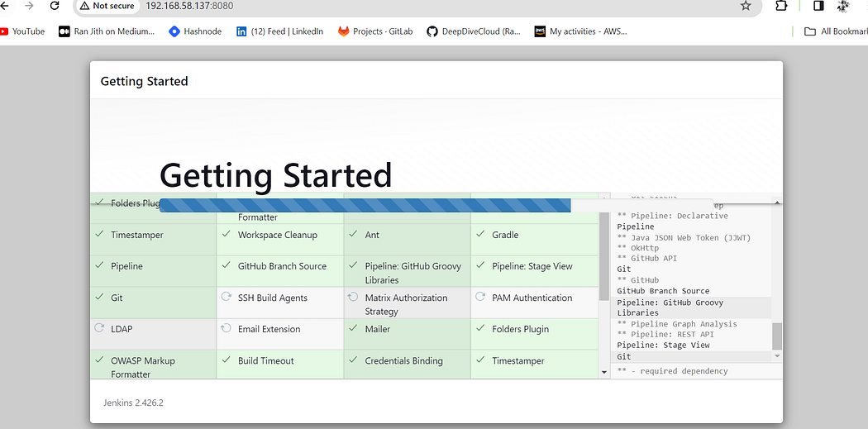Open the Ran Jith on Medium bookmark
The width and height of the screenshot is (868, 429).
pos(107,31)
